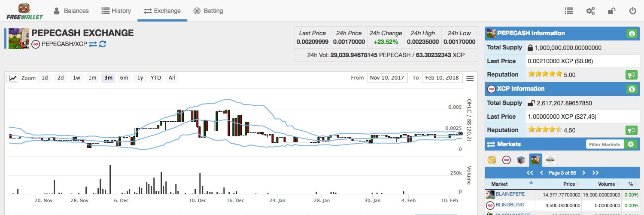Go to next markets page
644x215 pixels.
point(583,173)
